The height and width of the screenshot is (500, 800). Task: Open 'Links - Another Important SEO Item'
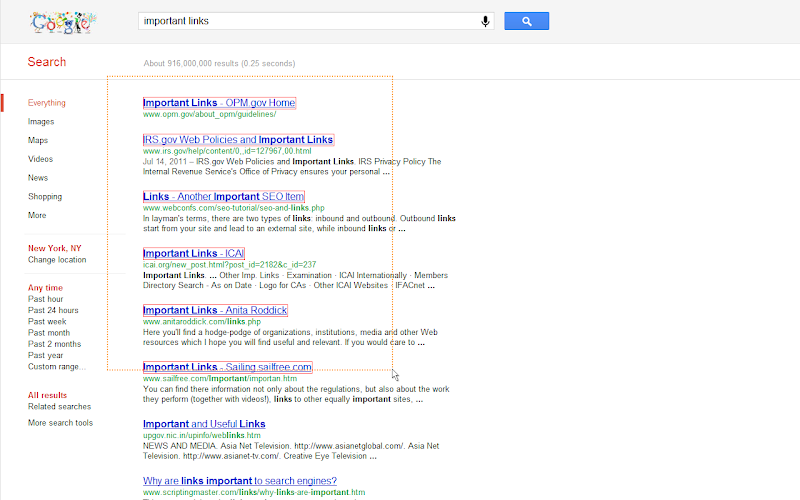223,196
